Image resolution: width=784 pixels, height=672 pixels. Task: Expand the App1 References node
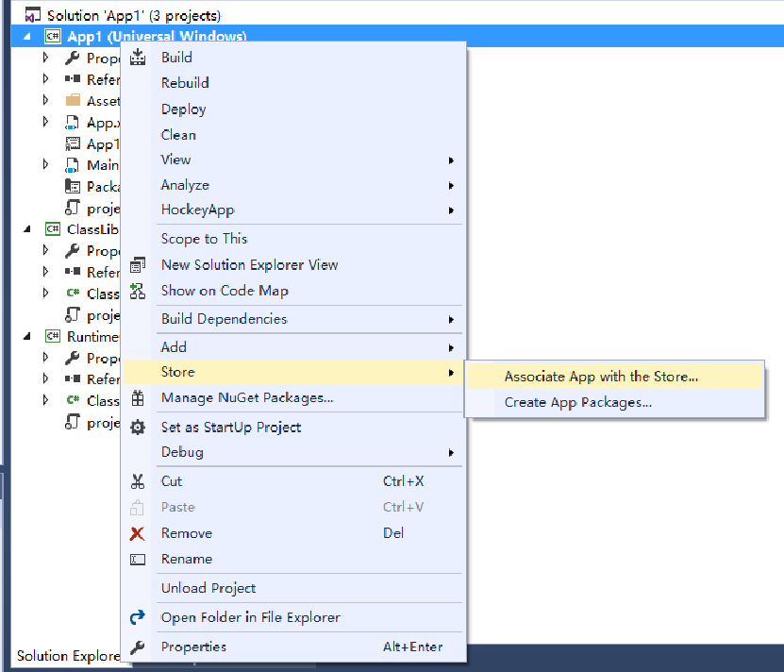coord(45,79)
